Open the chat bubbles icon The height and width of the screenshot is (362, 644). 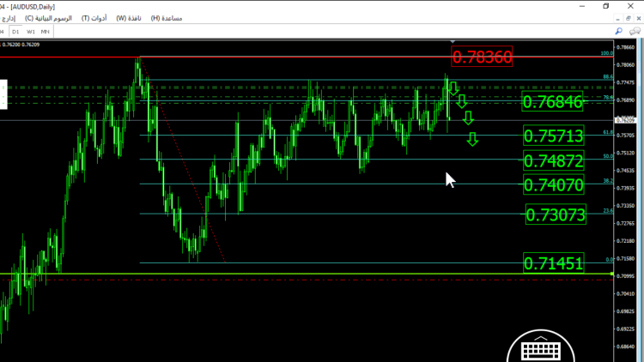635,31
